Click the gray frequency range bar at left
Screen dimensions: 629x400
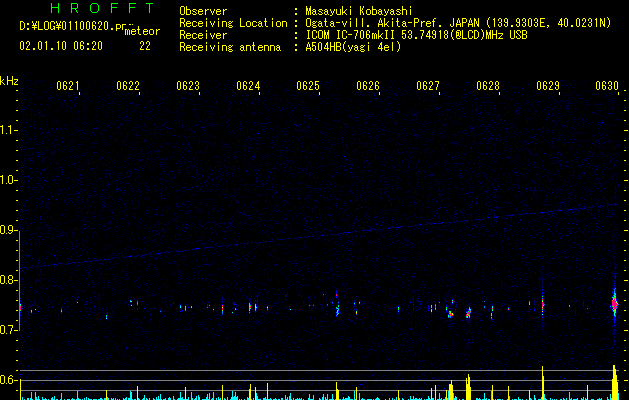click(19, 281)
